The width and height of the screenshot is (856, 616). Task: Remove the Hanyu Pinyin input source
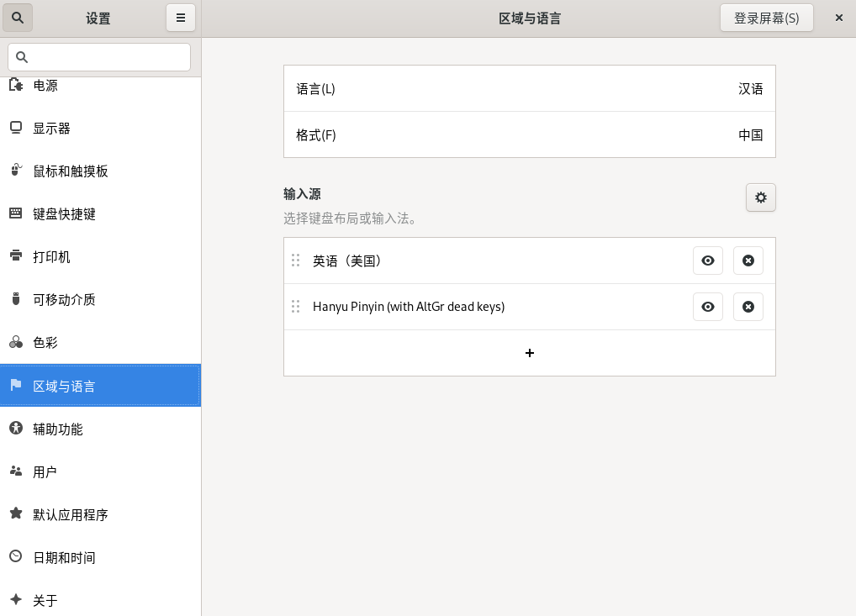(x=748, y=307)
